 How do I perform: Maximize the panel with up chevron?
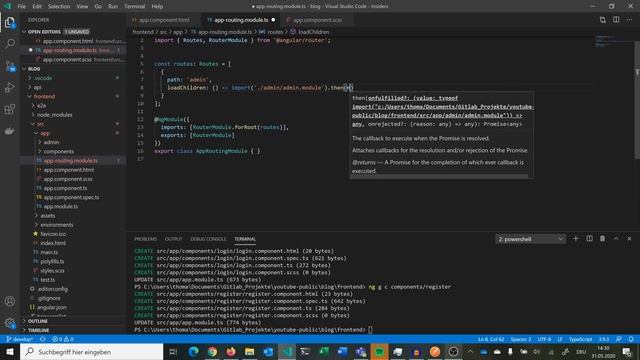(x=616, y=239)
